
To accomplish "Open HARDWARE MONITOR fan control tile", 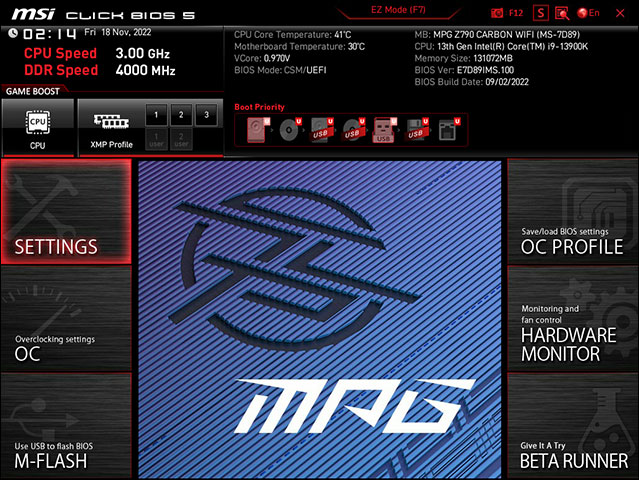I will [572, 318].
